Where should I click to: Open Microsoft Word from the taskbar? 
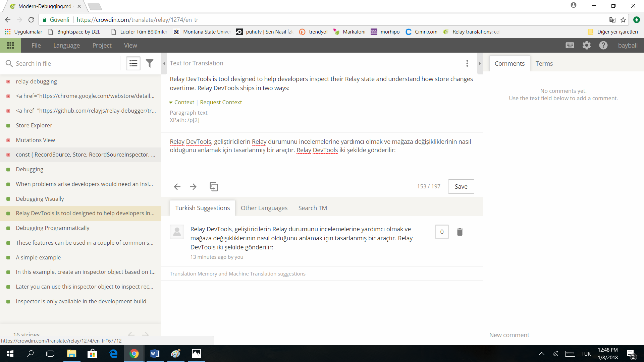click(155, 354)
